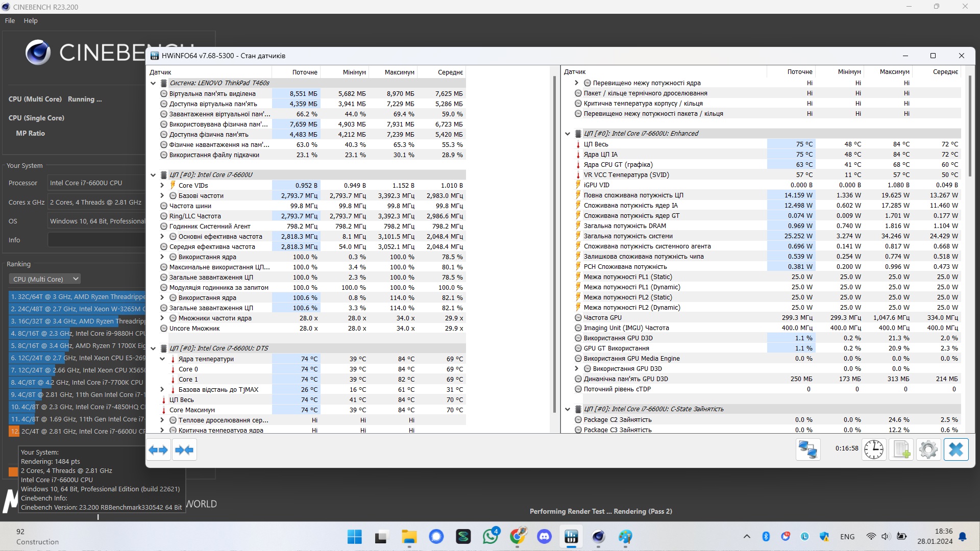Open Cinebench File menu
This screenshot has width=980, height=551.
click(x=10, y=21)
